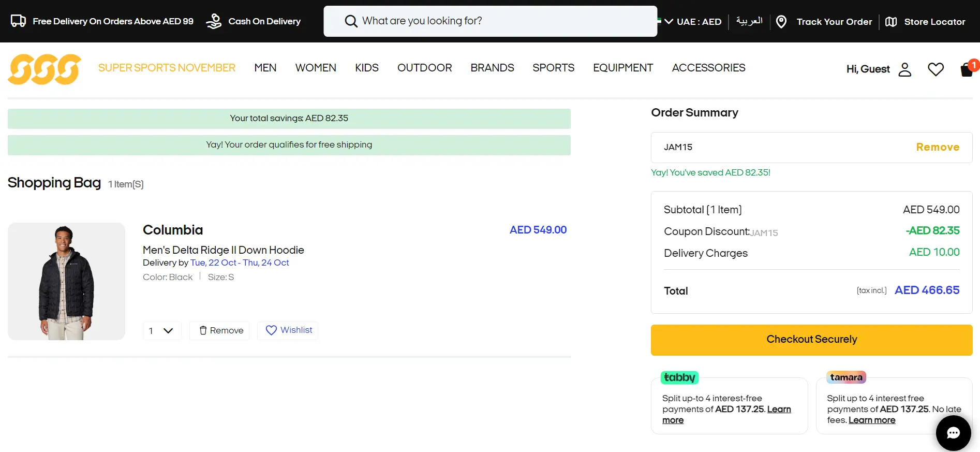This screenshot has width=980, height=452.
Task: Click Checkout Securely button
Action: click(x=811, y=340)
